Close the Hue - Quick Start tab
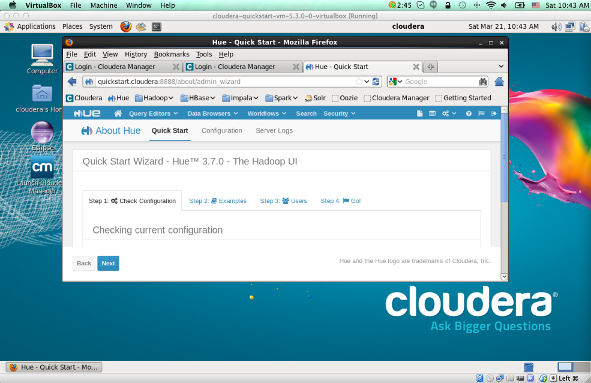The image size is (591, 383). click(416, 67)
